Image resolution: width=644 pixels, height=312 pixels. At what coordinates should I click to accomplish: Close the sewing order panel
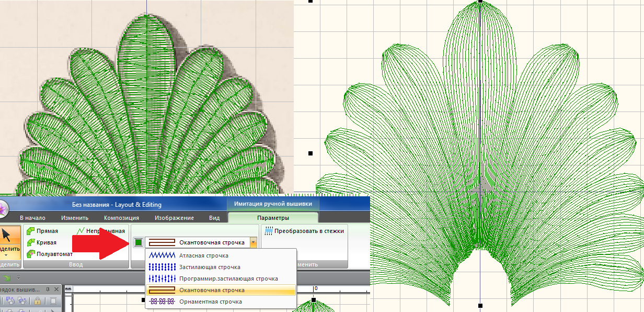tap(56, 289)
